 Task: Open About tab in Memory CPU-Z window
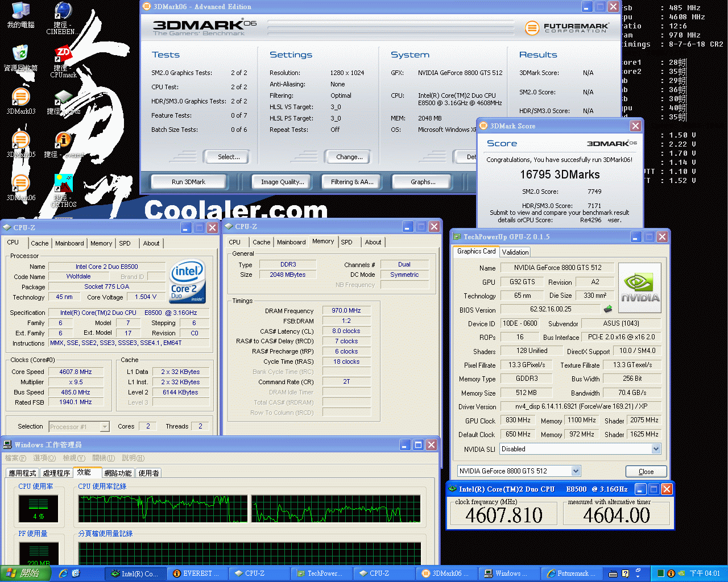point(373,242)
